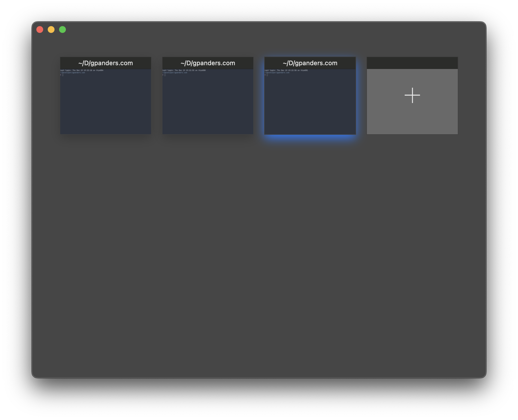Viewport: 518px width, 420px height.
Task: Select the leftmost ~/D/gpanders.com tab title
Action: [105, 63]
